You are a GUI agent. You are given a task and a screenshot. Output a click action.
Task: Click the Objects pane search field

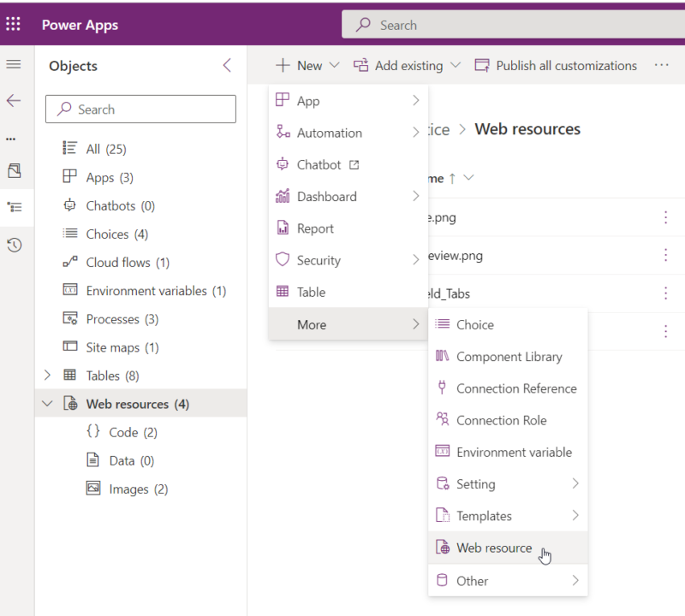coord(140,110)
